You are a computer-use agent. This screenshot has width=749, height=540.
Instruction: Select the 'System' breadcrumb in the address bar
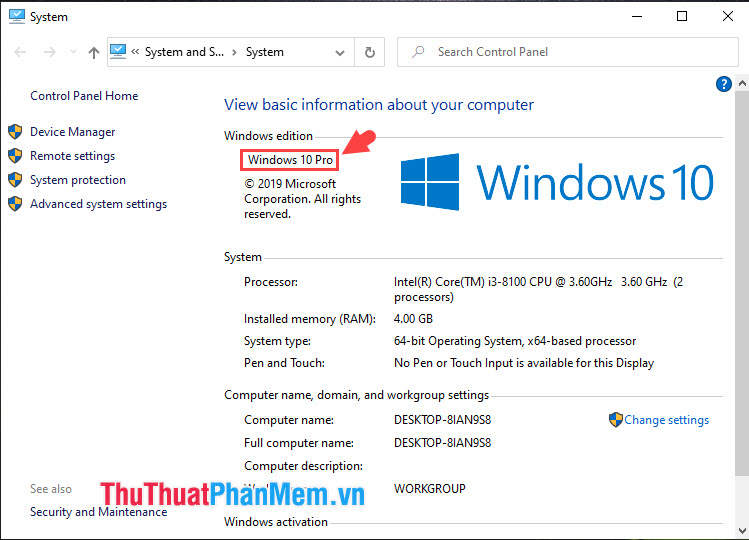tap(265, 52)
